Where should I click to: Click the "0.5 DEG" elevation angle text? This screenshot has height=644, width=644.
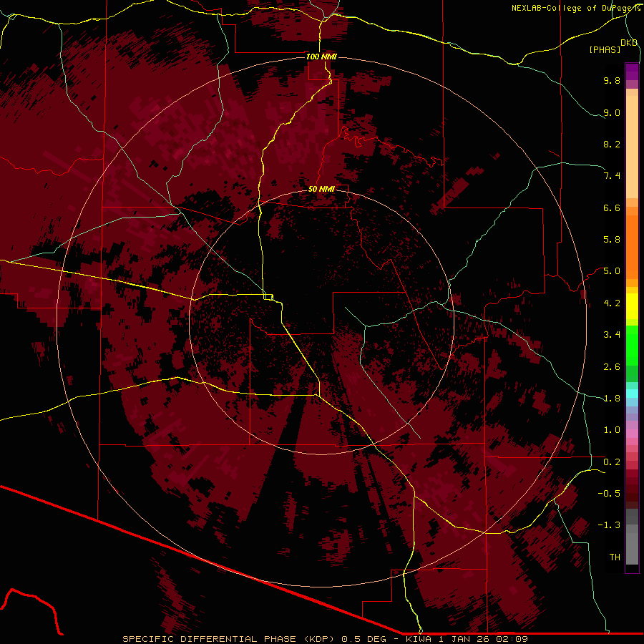pos(364,639)
